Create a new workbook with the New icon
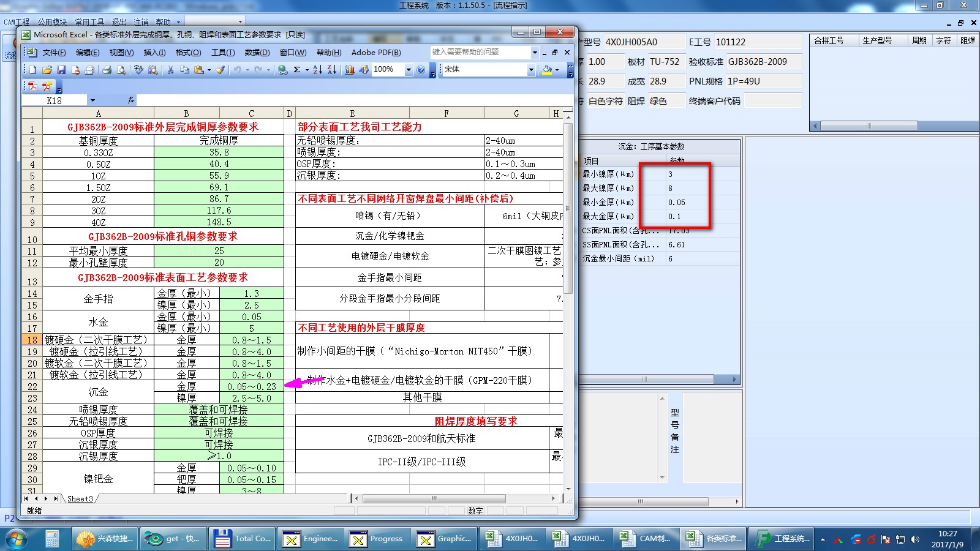 [x=33, y=70]
